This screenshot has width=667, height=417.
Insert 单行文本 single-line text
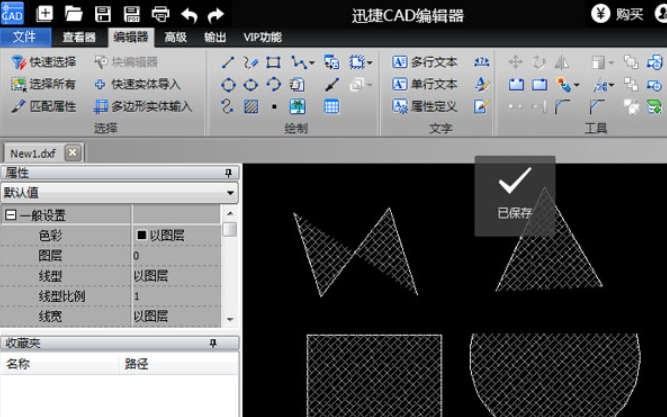click(425, 84)
